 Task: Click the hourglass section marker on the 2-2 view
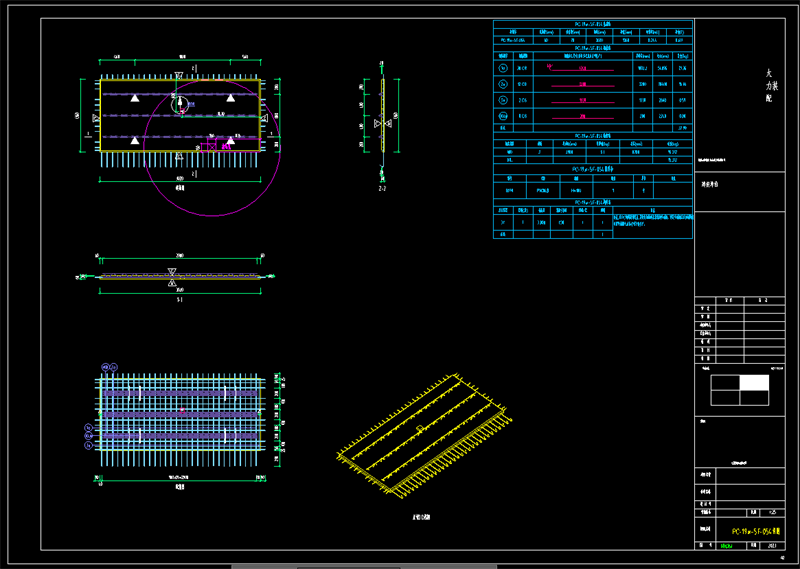point(383,123)
